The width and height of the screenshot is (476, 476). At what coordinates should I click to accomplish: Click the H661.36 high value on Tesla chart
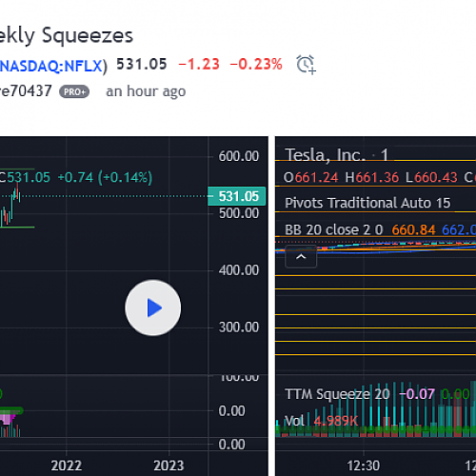[x=372, y=177]
